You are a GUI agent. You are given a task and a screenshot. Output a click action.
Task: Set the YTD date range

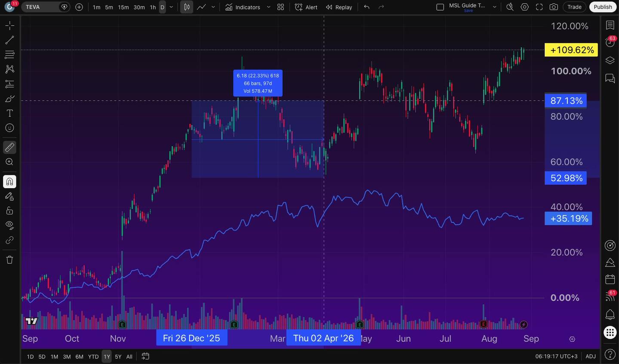[93, 357]
